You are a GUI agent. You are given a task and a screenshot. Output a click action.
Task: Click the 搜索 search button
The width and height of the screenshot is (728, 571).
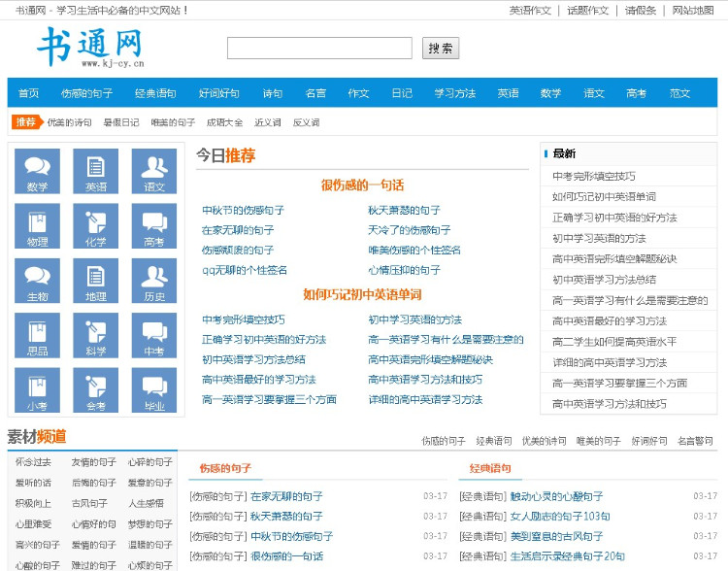click(441, 48)
